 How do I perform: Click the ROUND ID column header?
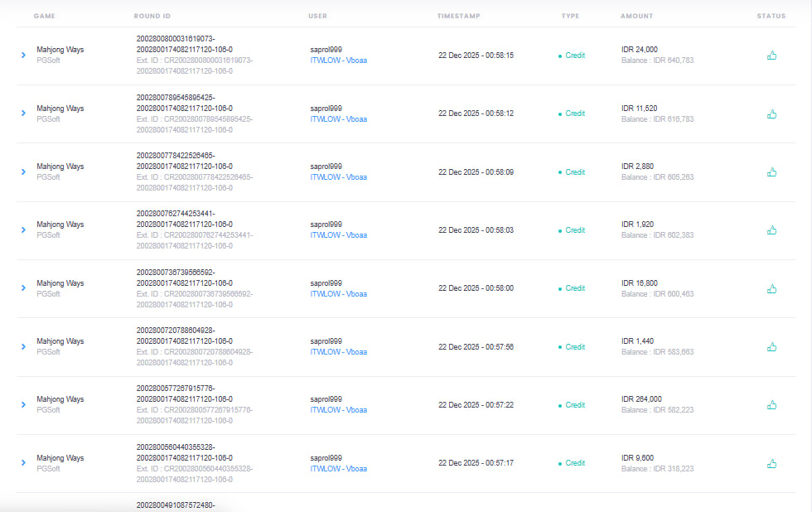[x=152, y=16]
